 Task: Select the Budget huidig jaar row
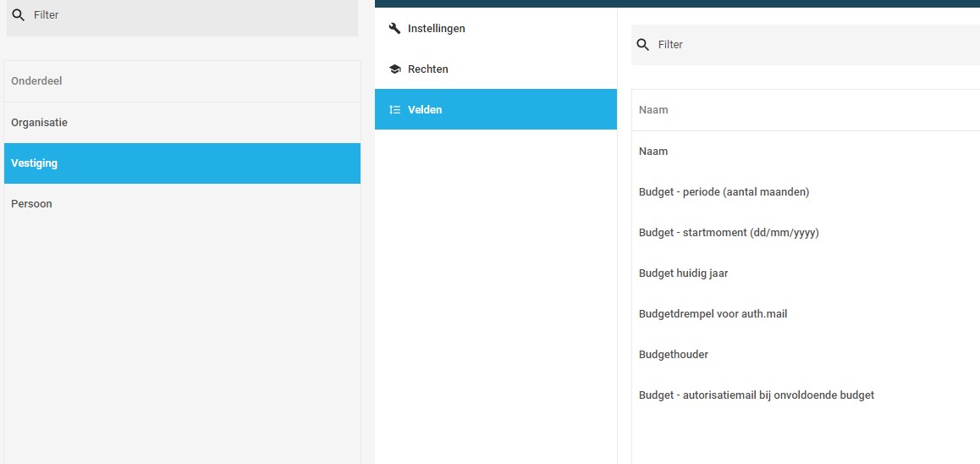806,273
